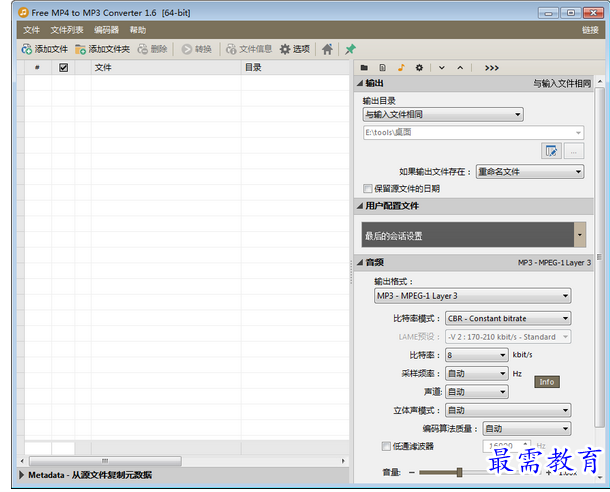Open the 文件列表 menu
This screenshot has width=610, height=492.
[x=67, y=30]
